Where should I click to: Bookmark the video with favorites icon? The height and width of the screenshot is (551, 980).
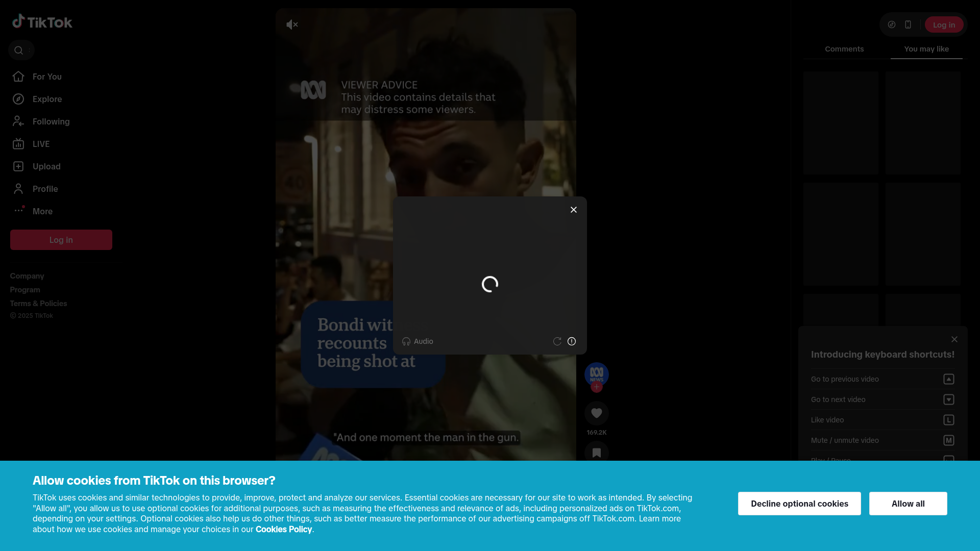pyautogui.click(x=596, y=453)
